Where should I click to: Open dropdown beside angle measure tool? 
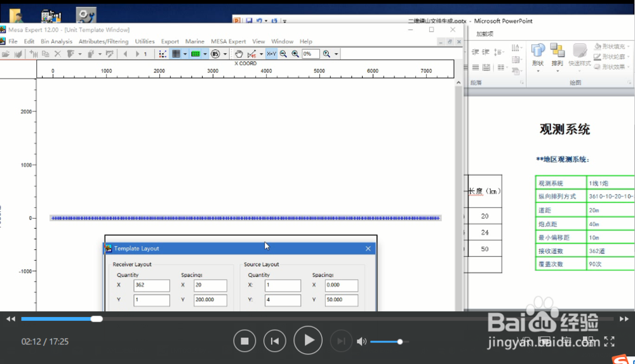261,54
